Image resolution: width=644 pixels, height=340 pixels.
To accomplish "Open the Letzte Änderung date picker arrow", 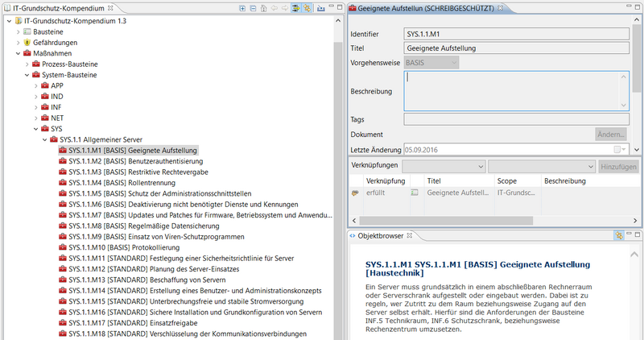I will tap(624, 150).
